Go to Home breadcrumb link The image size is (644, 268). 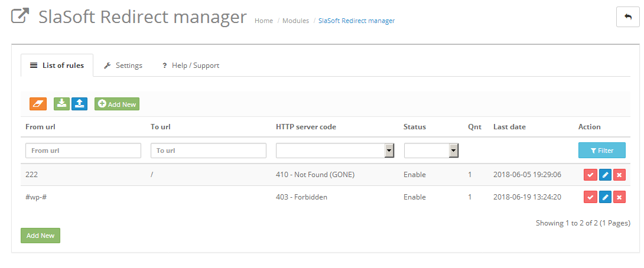click(x=264, y=21)
